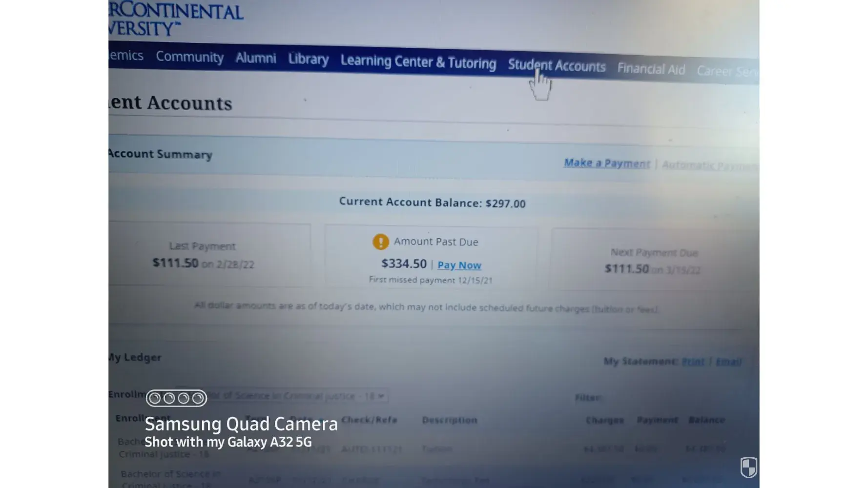Image resolution: width=868 pixels, height=488 pixels.
Task: Click the Make a Payment link
Action: tap(607, 163)
